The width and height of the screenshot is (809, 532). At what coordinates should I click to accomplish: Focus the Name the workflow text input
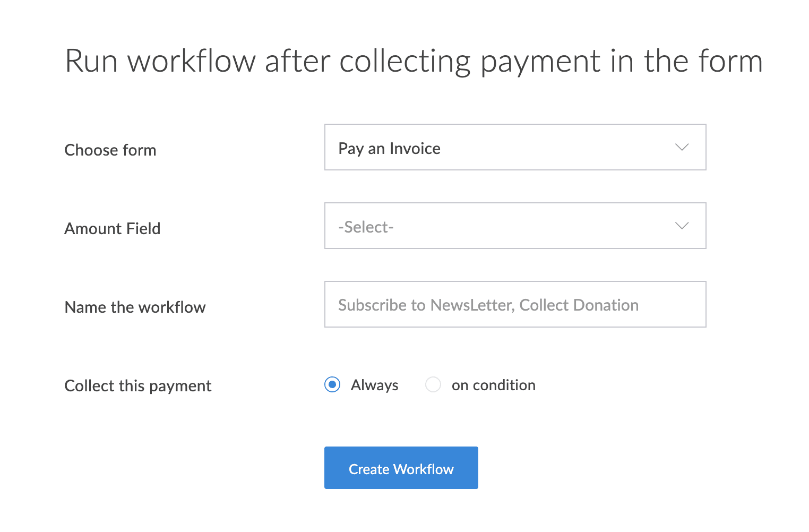515,304
